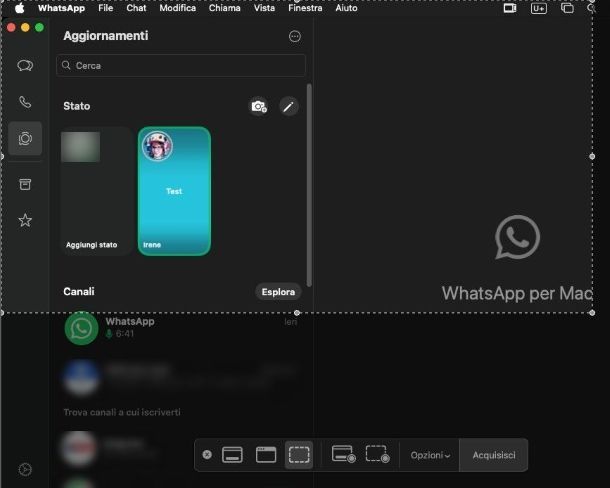Close the screenshot toolbar with X
Image resolution: width=610 pixels, height=488 pixels.
207,455
